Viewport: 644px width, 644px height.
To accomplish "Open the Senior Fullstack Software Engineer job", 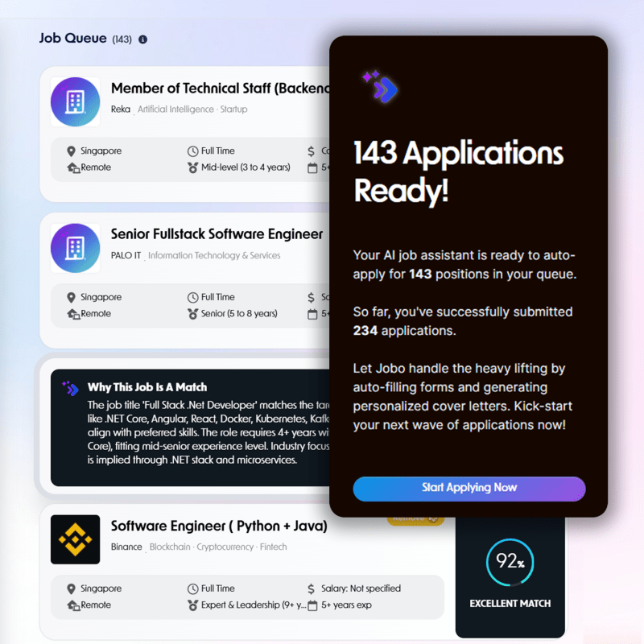I will (x=216, y=234).
